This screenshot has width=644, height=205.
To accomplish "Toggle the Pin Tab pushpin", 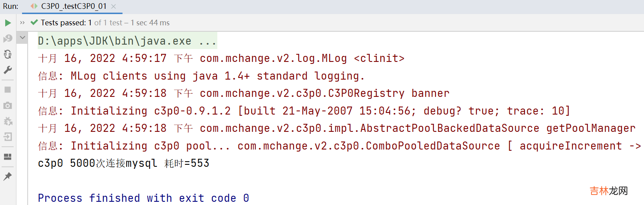I will (x=8, y=176).
